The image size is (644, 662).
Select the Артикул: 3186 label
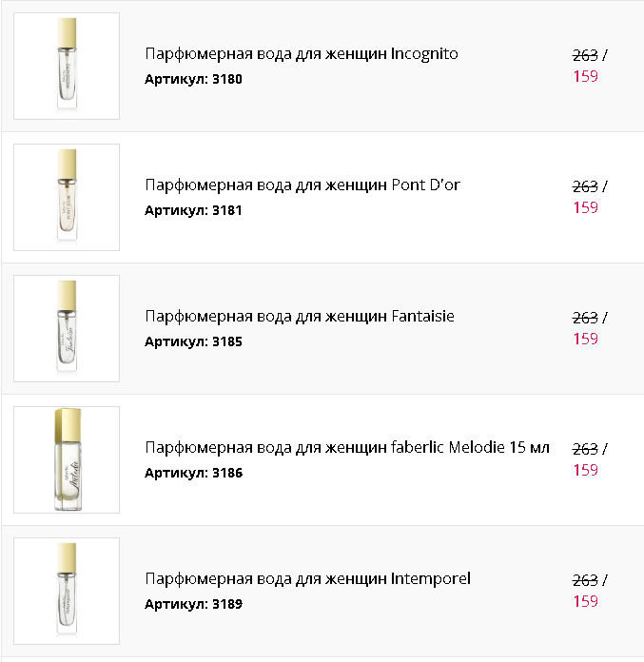point(193,473)
